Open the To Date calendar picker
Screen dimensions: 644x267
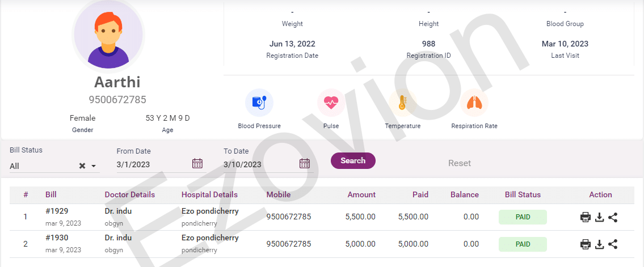coord(305,164)
